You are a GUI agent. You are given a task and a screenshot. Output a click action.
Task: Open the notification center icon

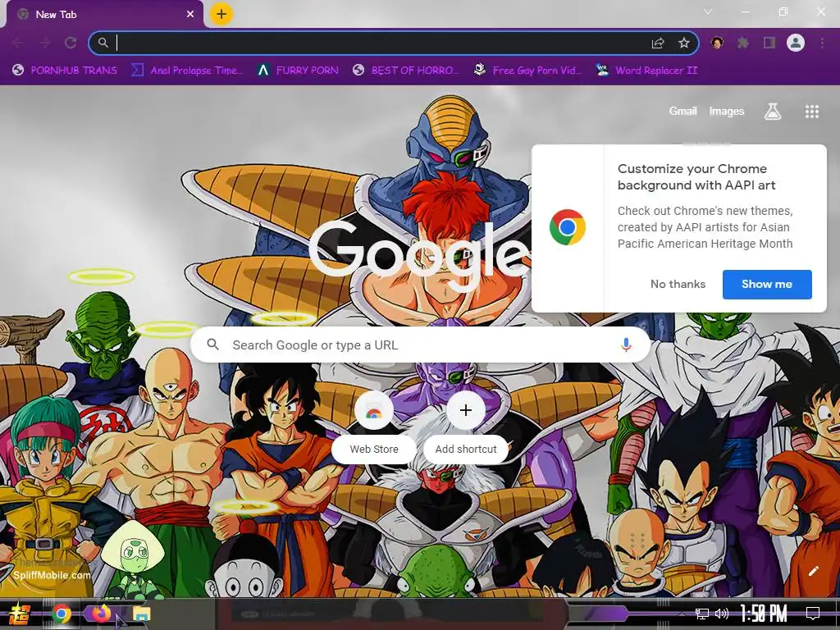coord(813,614)
